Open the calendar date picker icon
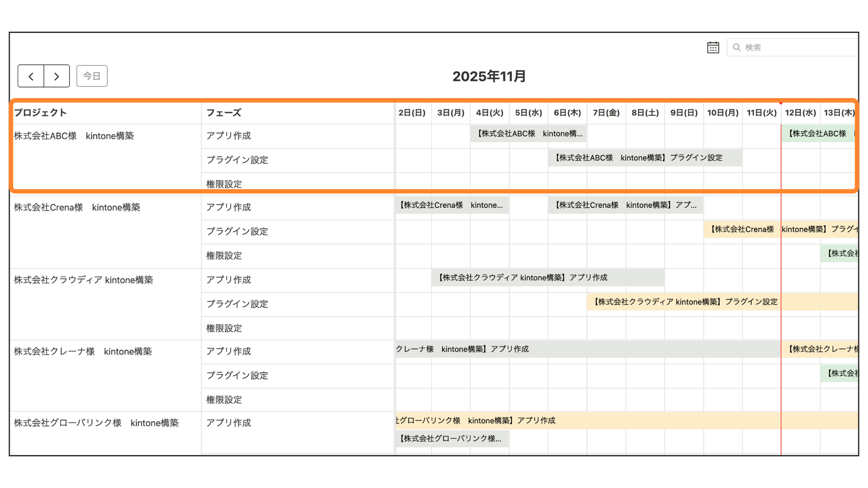 [x=713, y=47]
